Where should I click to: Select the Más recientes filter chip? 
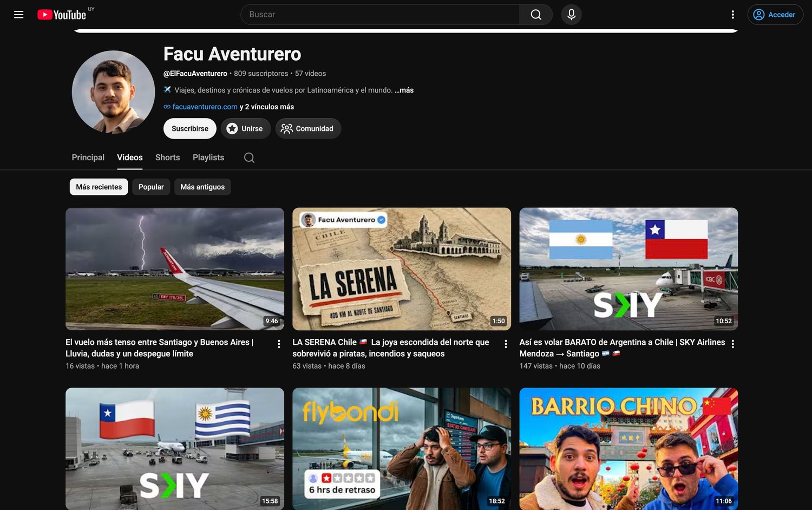pos(99,187)
